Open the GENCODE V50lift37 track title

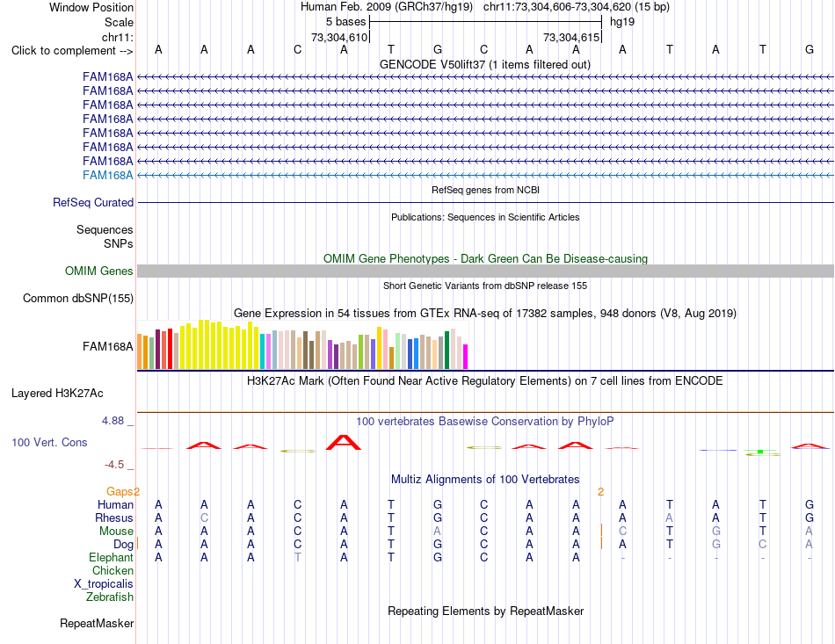pyautogui.click(x=485, y=64)
